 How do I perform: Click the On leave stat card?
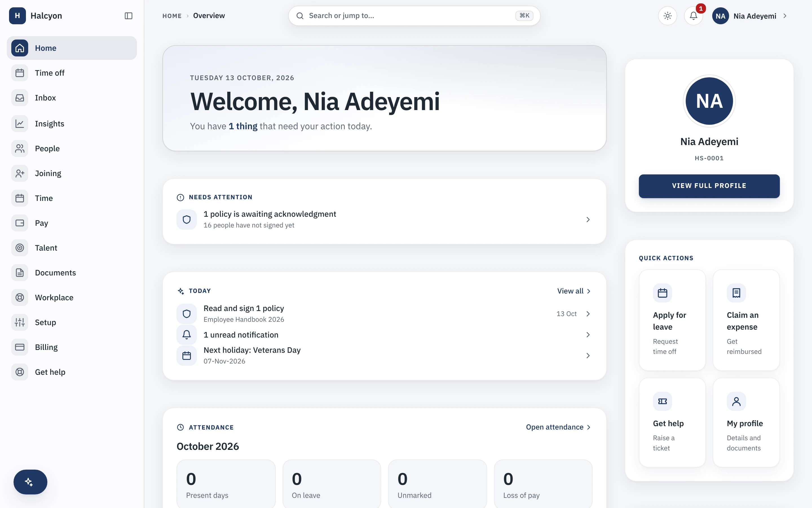332,484
